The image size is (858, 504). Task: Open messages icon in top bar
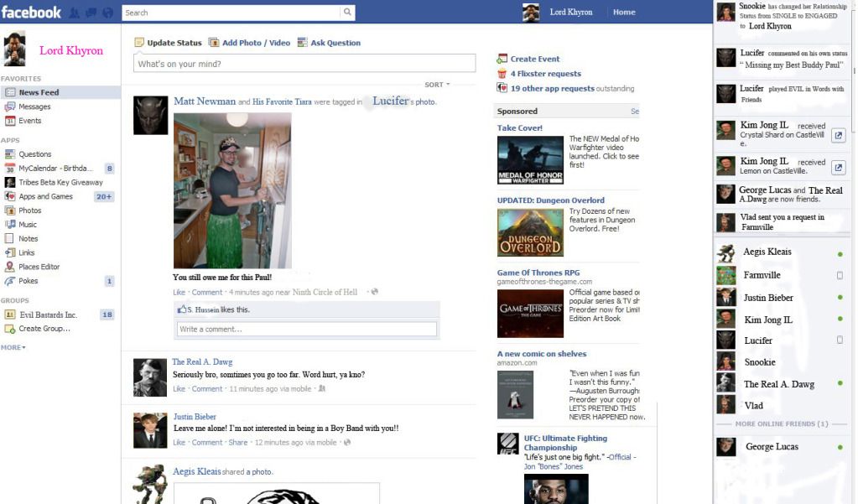91,13
